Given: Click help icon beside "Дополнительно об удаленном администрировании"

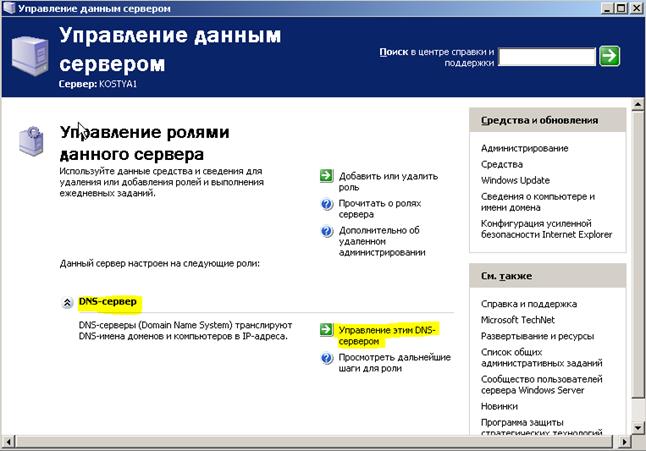Looking at the screenshot, I should 327,231.
